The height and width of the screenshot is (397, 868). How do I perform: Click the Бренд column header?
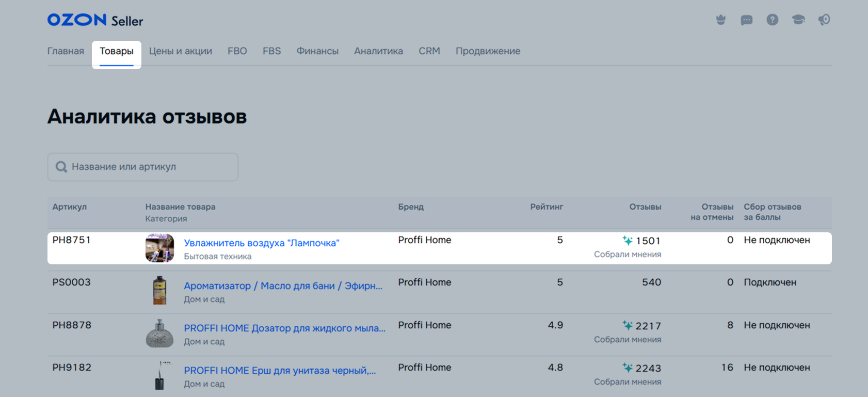[411, 207]
